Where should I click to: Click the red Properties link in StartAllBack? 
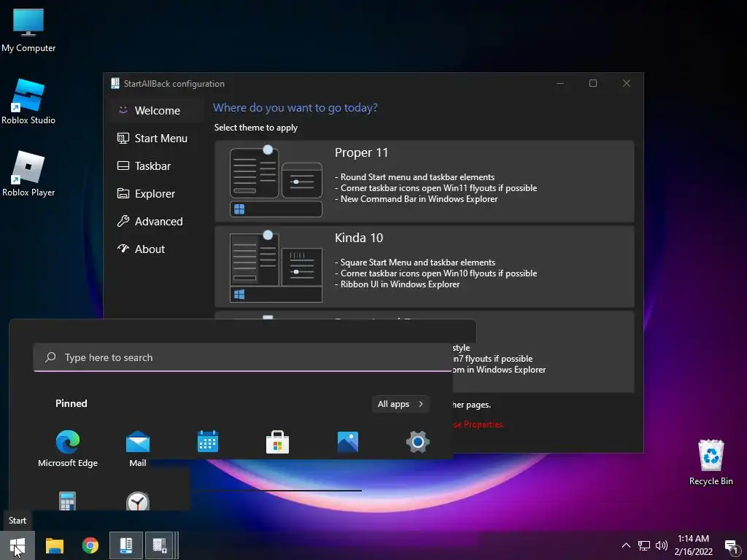click(x=479, y=424)
